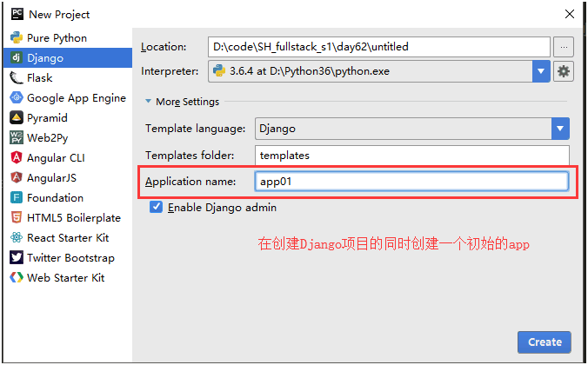This screenshot has width=588, height=365.
Task: Click the Angular CLI shield icon
Action: tap(17, 158)
